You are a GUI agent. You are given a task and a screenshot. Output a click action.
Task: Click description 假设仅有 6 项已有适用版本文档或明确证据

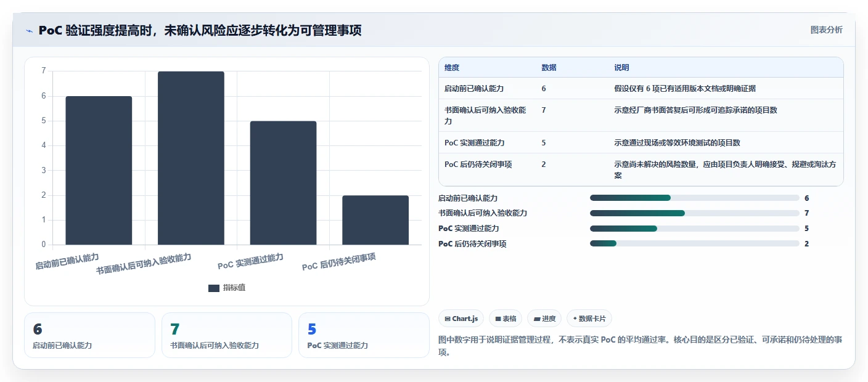[685, 89]
